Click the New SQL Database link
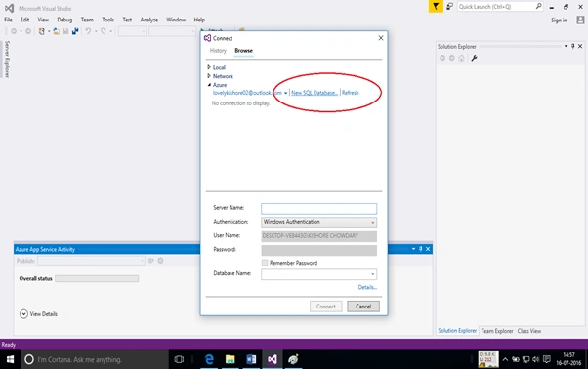Screen dimensions: 588x369 tap(315, 93)
